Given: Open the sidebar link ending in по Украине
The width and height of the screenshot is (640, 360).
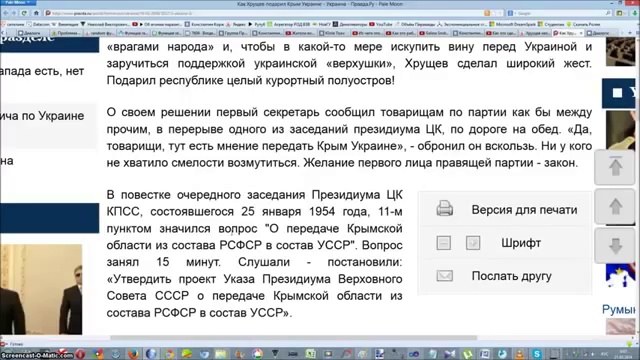Looking at the screenshot, I should click(x=42, y=116).
